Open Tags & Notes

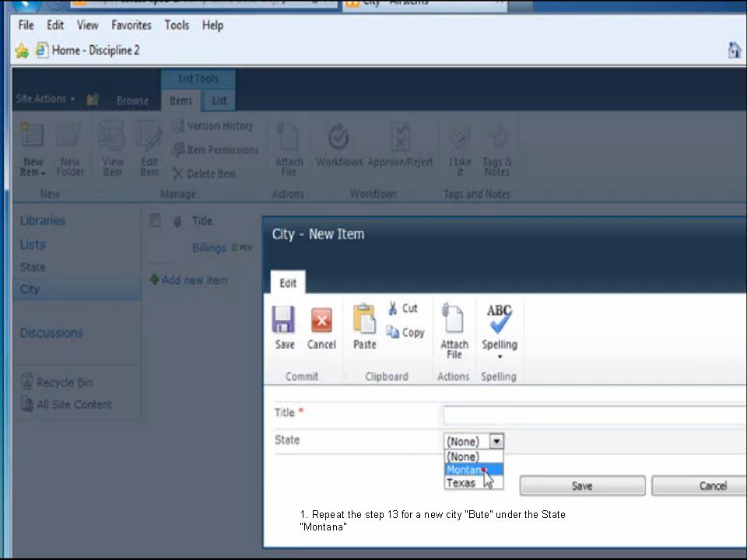(x=496, y=148)
